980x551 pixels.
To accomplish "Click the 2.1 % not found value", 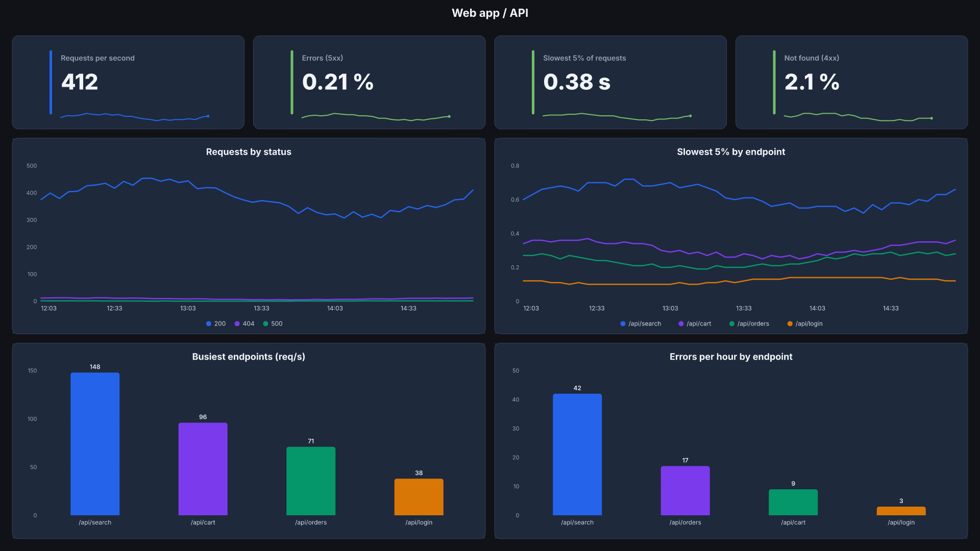I will (812, 82).
